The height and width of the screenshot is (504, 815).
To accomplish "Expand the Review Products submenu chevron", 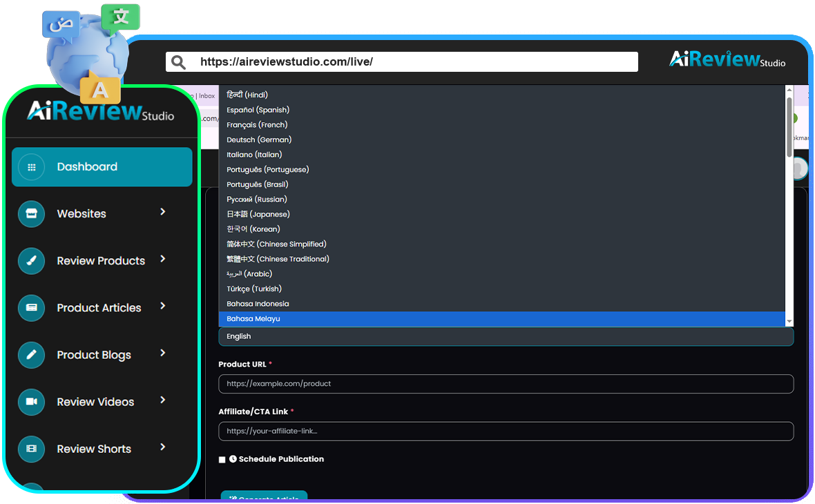I will coord(163,259).
